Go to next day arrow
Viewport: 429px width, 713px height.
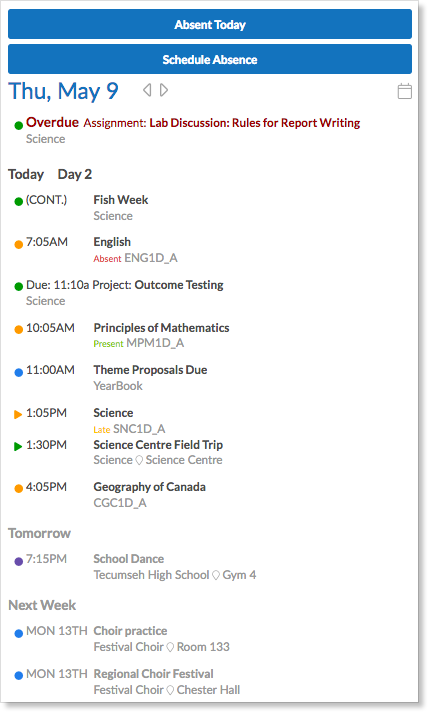pyautogui.click(x=164, y=90)
